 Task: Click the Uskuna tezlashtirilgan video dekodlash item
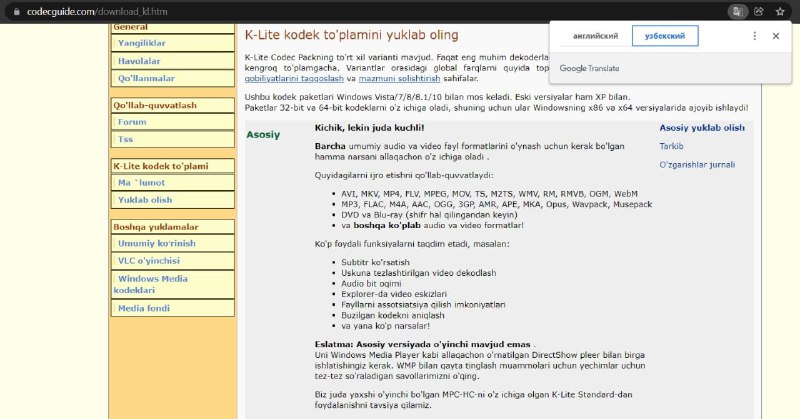(x=419, y=273)
